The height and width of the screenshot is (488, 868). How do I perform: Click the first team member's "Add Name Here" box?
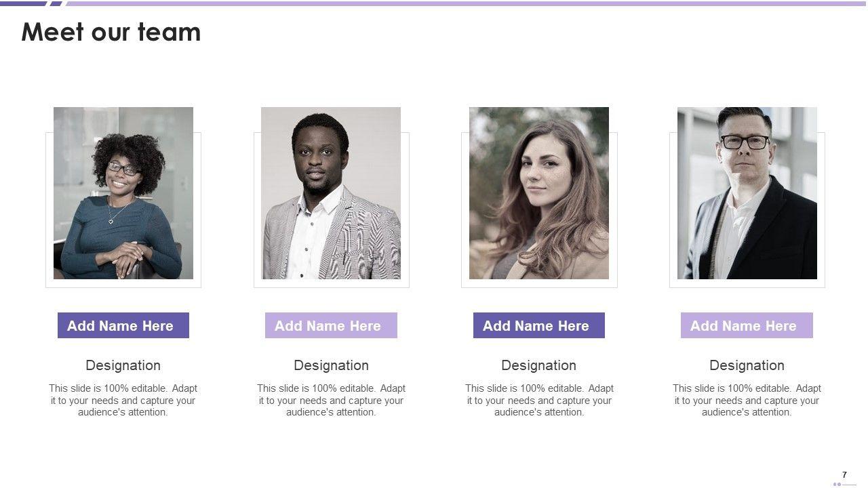123,325
